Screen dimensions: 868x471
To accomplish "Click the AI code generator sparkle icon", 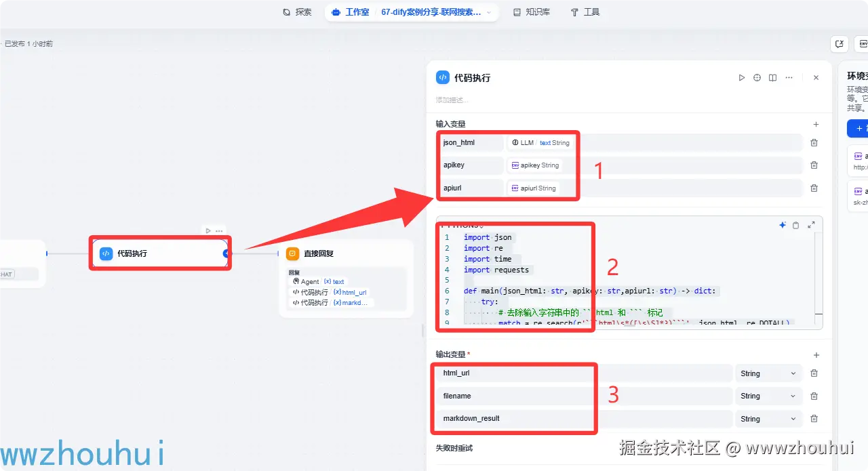I will [783, 225].
